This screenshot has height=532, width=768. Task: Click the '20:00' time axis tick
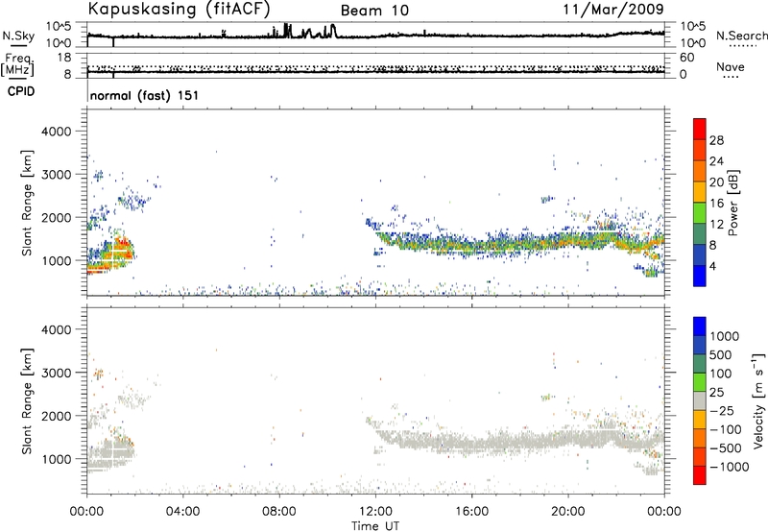(x=567, y=512)
